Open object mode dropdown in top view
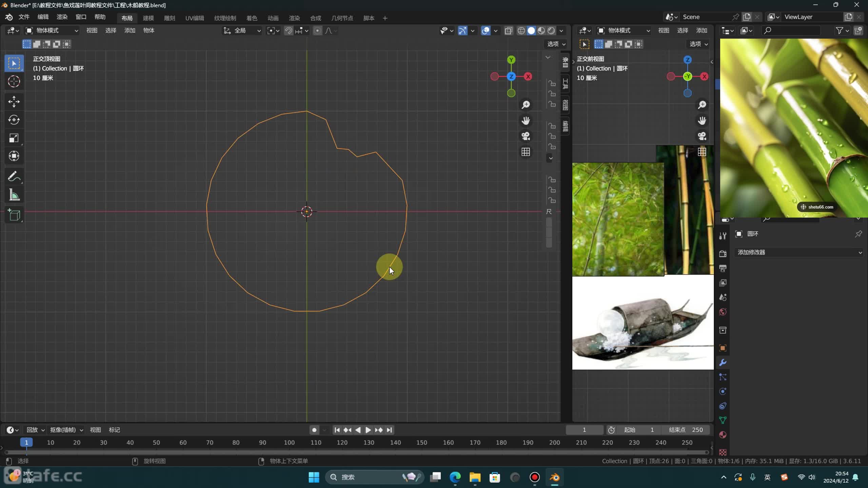This screenshot has height=488, width=868. click(53, 30)
